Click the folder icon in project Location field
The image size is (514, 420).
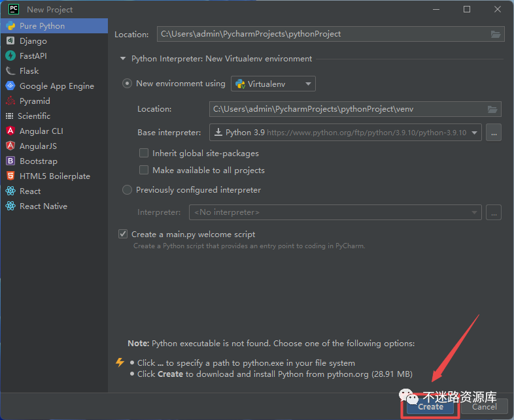click(496, 34)
